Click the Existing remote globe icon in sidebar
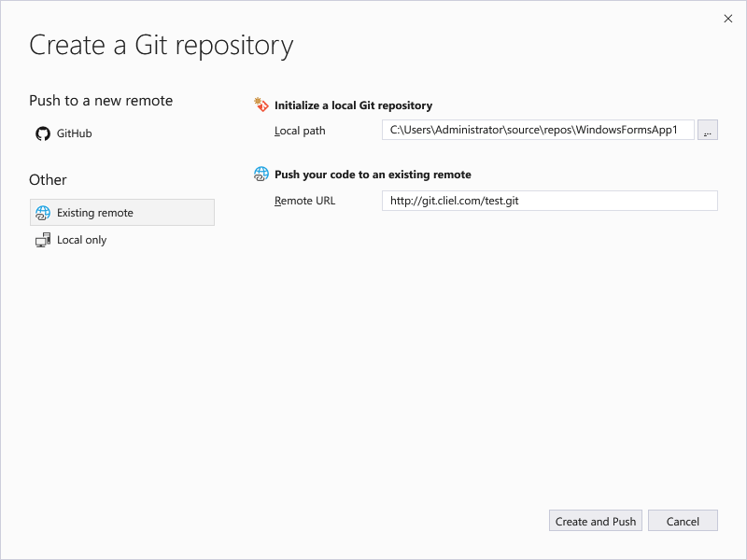747x560 pixels. click(43, 213)
